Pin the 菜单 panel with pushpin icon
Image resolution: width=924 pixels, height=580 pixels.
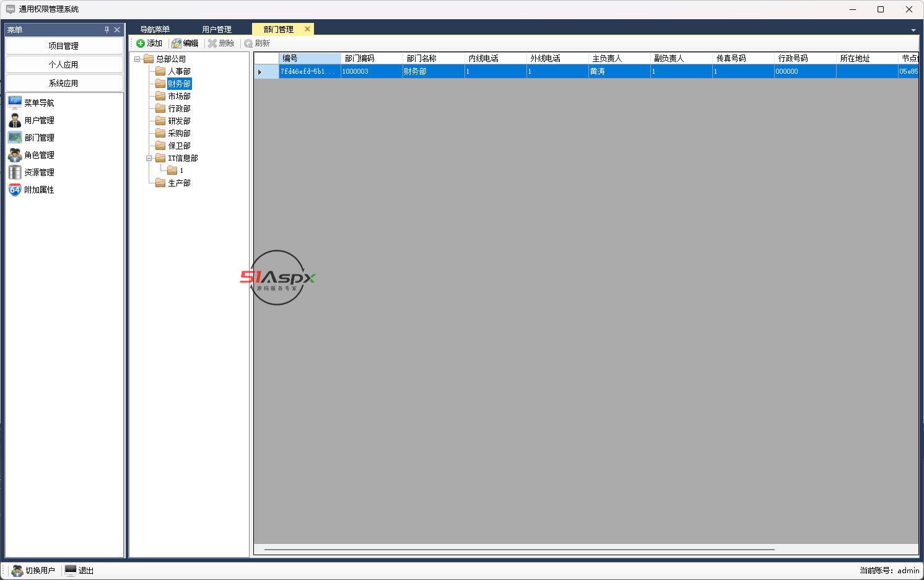[107, 30]
